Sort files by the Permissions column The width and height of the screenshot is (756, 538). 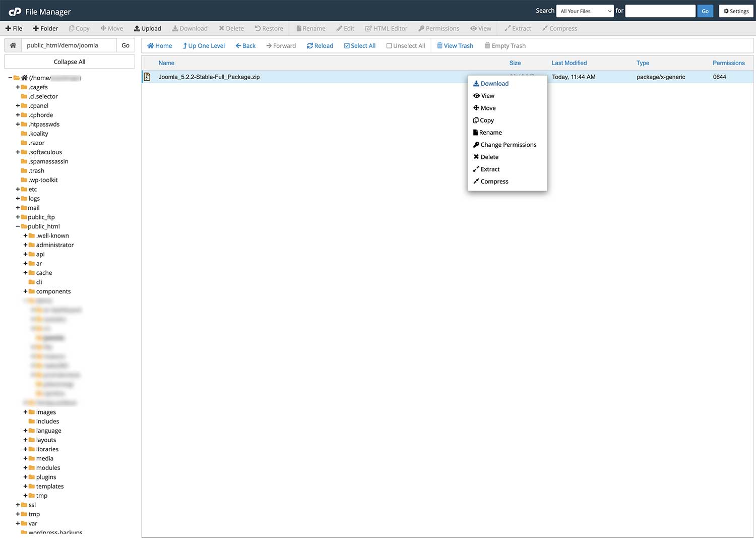(728, 63)
